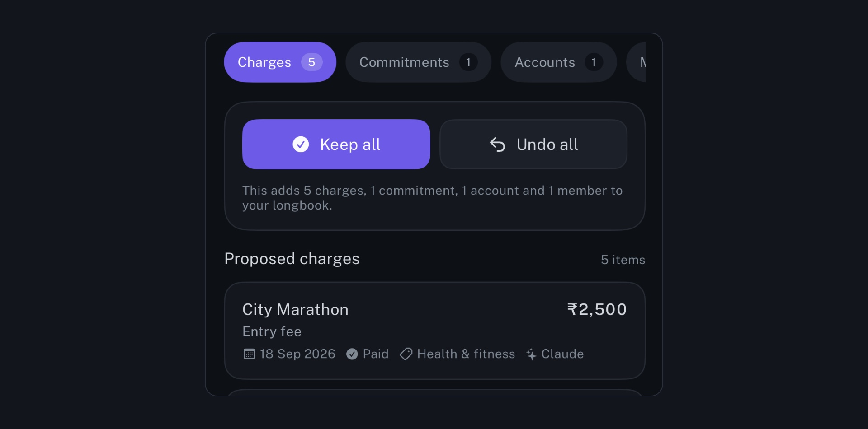Select the Accounts tab
This screenshot has width=868, height=429.
tap(558, 62)
